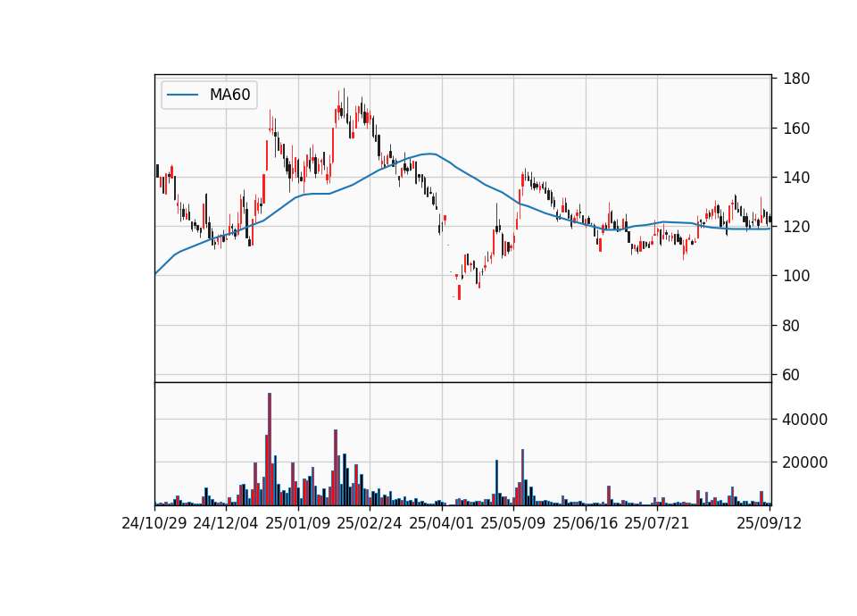The width and height of the screenshot is (857, 616).
Task: Click the lowest red candlestick near 90
Action: (x=459, y=292)
